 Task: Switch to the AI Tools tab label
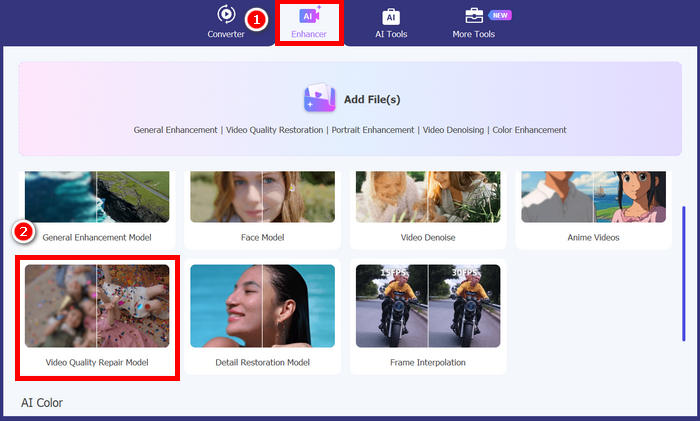391,34
